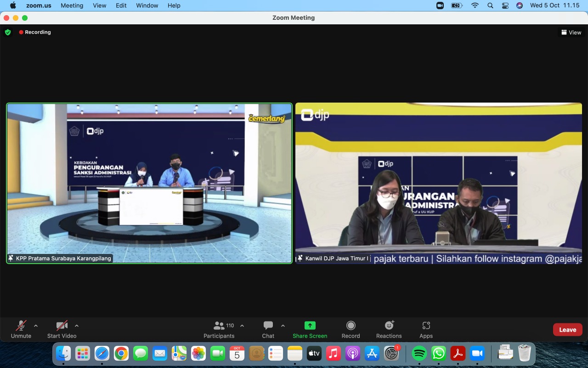Change layout using the View button
Viewport: 588px width, 368px height.
coord(571,32)
